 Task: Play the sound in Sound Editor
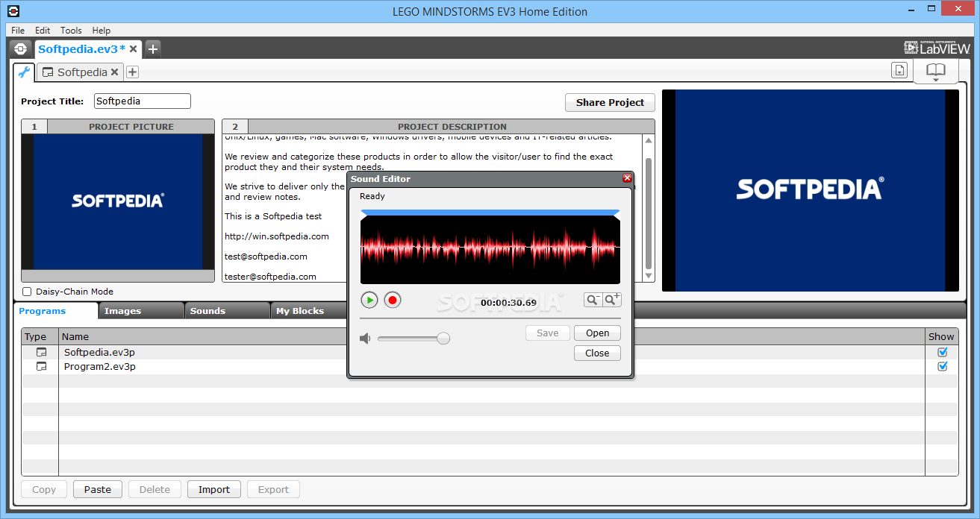pyautogui.click(x=369, y=300)
